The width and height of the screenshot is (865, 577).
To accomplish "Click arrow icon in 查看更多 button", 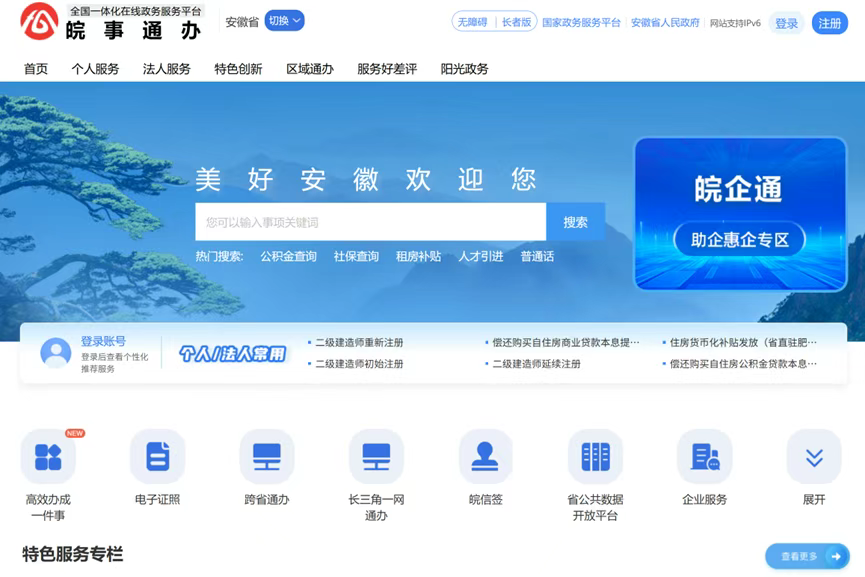I will click(836, 557).
